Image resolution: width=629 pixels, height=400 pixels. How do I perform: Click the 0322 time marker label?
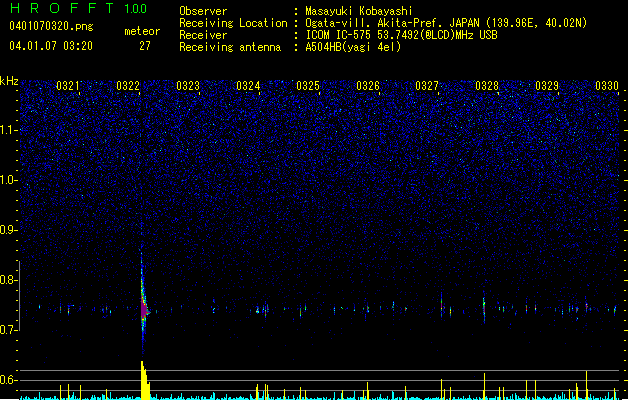128,86
